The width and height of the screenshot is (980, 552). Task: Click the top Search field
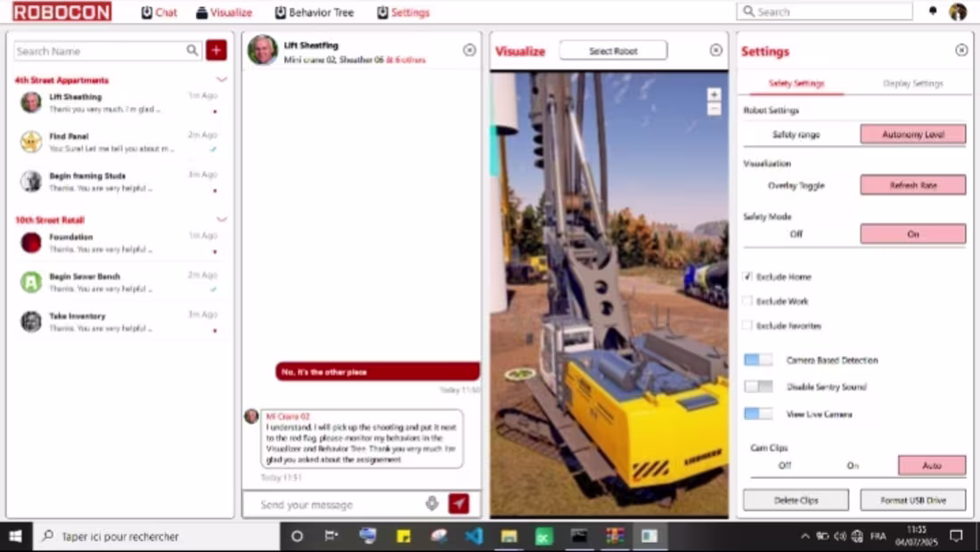(x=824, y=12)
